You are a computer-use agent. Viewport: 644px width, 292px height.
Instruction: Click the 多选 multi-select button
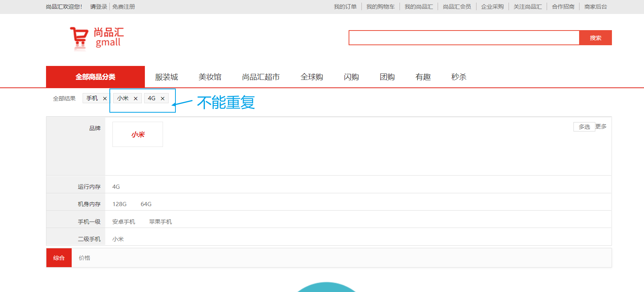click(x=584, y=127)
